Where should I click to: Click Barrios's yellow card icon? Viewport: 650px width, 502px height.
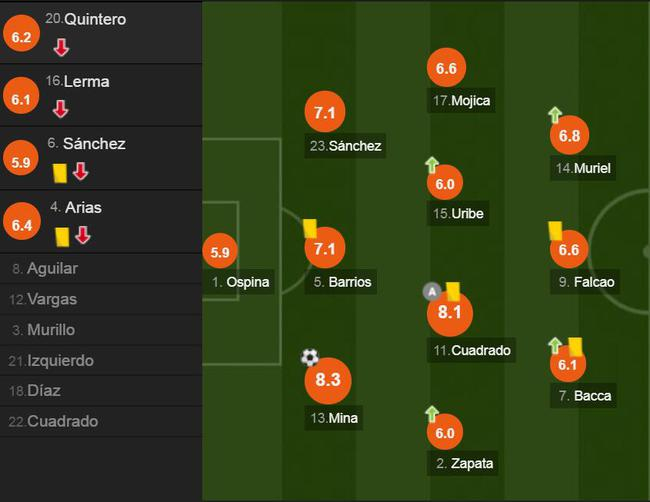pos(309,228)
